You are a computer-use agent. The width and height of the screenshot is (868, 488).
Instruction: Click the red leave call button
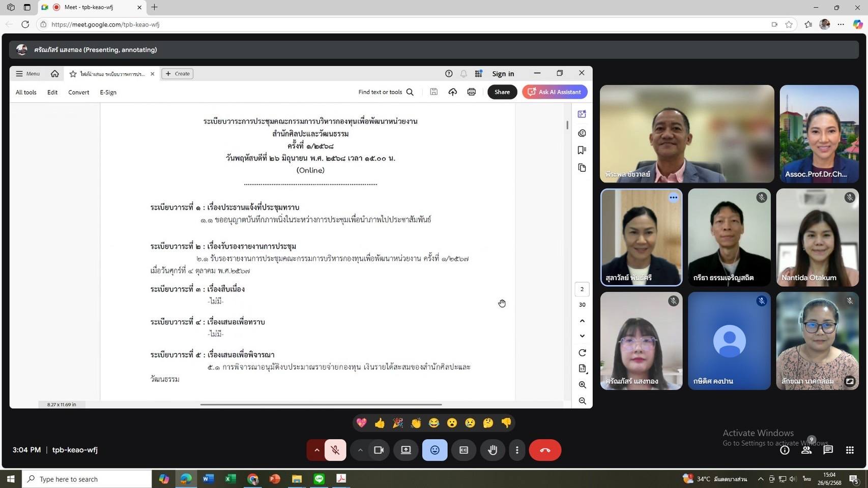[544, 450]
